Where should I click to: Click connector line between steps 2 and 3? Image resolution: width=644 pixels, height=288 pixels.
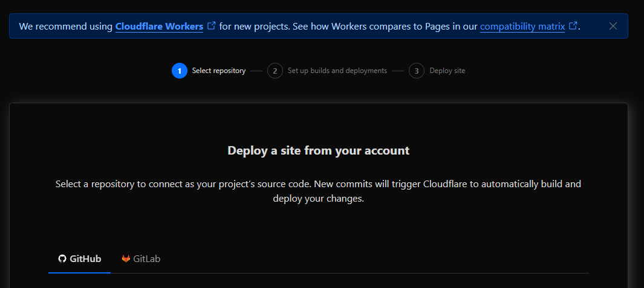tap(397, 71)
